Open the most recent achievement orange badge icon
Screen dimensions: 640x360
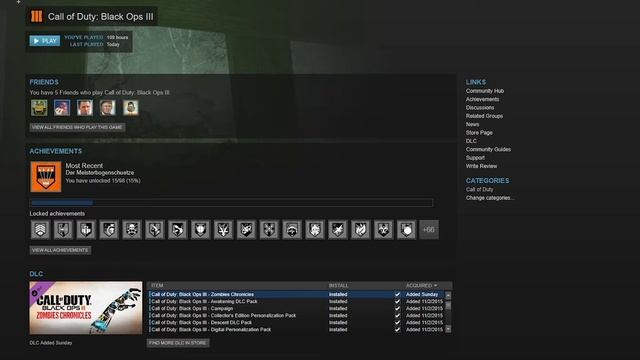coord(46,177)
